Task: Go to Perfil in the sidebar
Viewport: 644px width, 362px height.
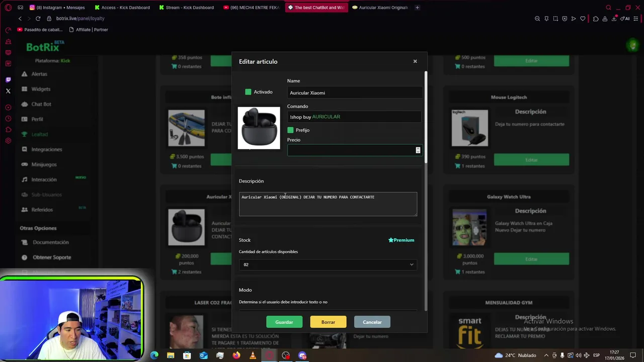Action: 37,119
